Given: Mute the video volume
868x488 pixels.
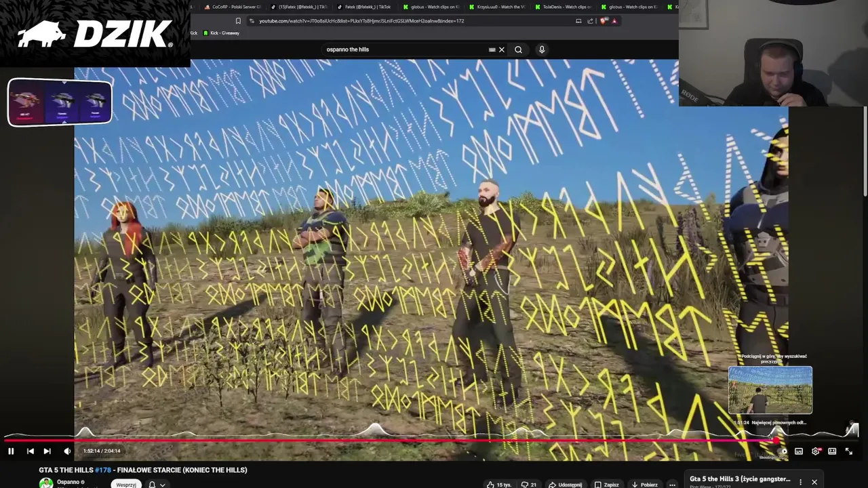Looking at the screenshot, I should click(x=67, y=451).
